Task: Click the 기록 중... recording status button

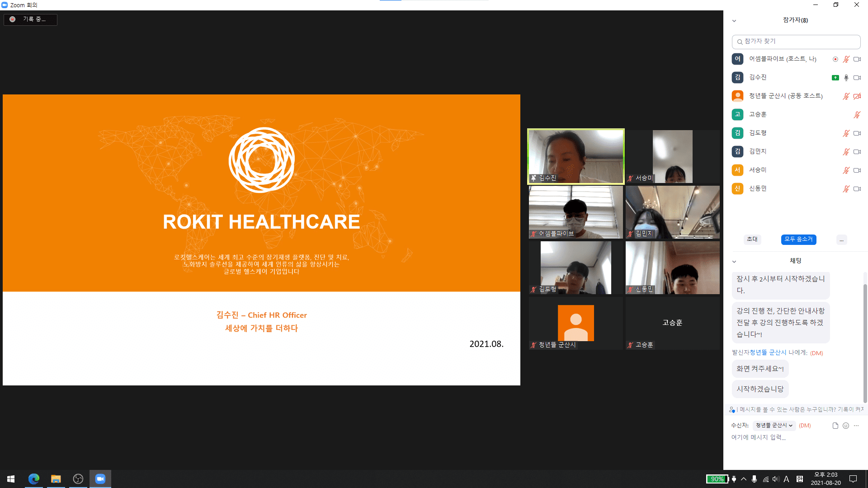Action: [30, 19]
